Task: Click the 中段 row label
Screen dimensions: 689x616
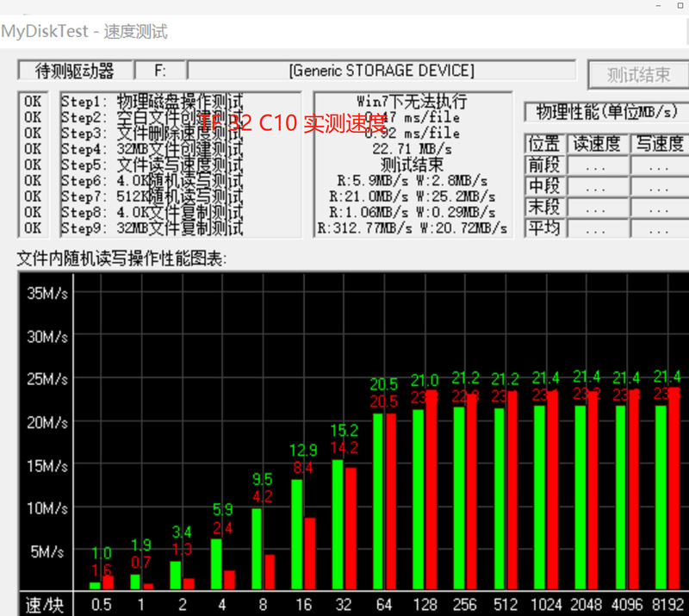Action: 544,186
